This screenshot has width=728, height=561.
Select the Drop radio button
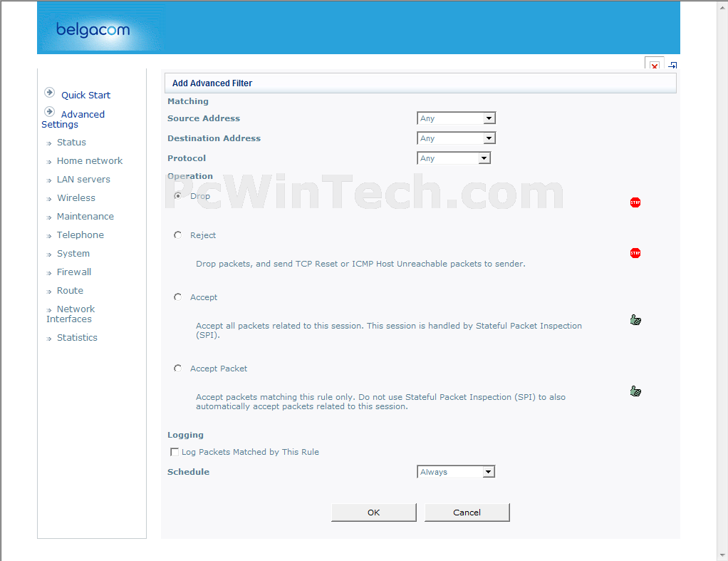pos(178,196)
